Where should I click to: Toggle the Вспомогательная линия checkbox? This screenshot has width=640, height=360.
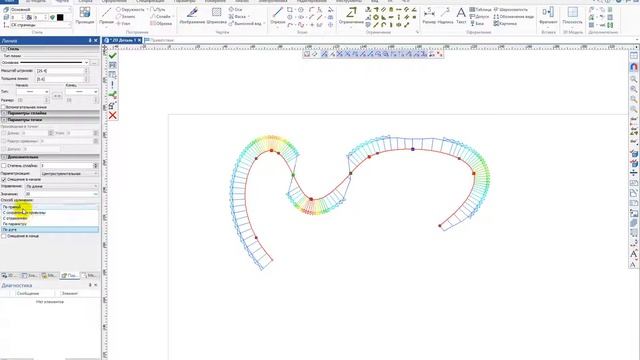tap(3, 107)
